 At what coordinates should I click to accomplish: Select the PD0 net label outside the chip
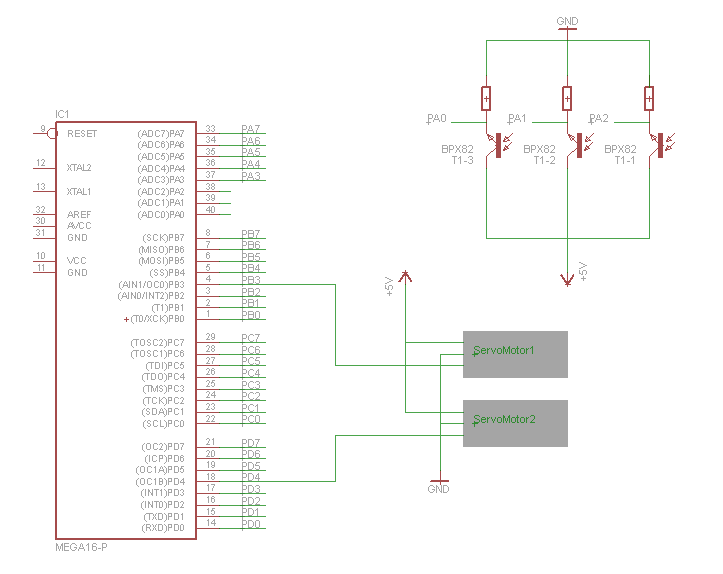coord(251,524)
